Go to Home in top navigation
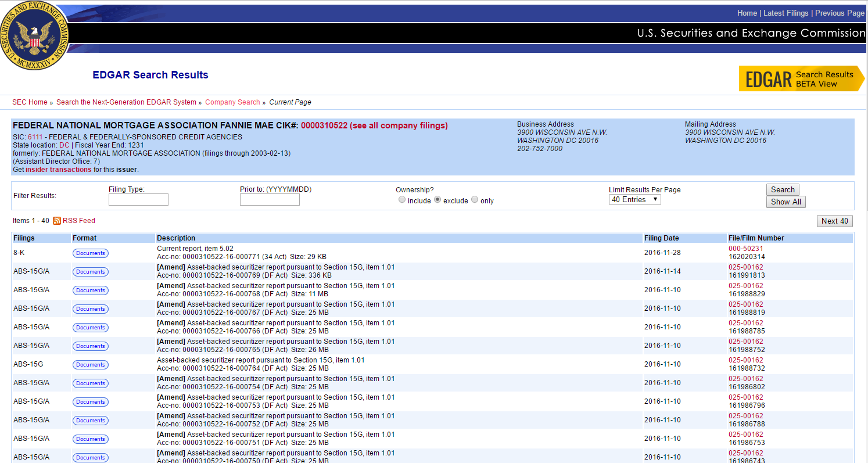868x463 pixels. point(747,13)
